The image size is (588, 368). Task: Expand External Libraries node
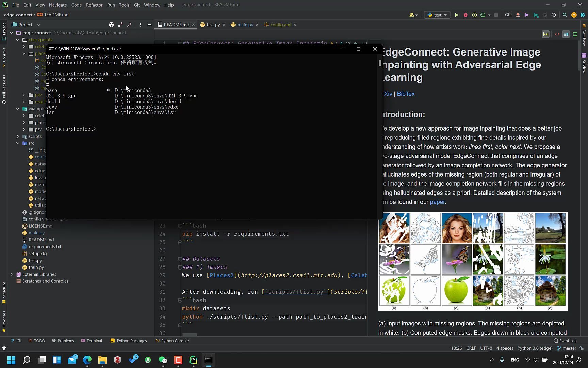tap(12, 274)
